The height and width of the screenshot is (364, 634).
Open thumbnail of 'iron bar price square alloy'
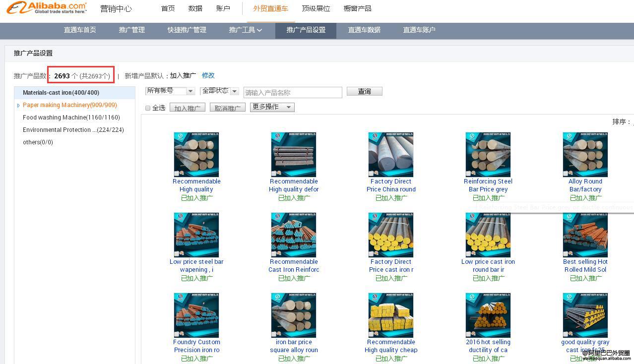point(294,315)
